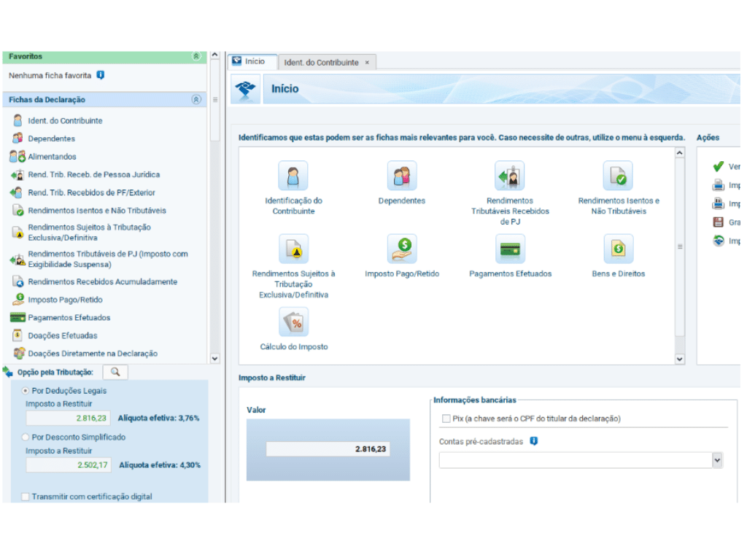The image size is (747, 560).
Task: Click the Valor field showing 2.816,23
Action: [328, 449]
